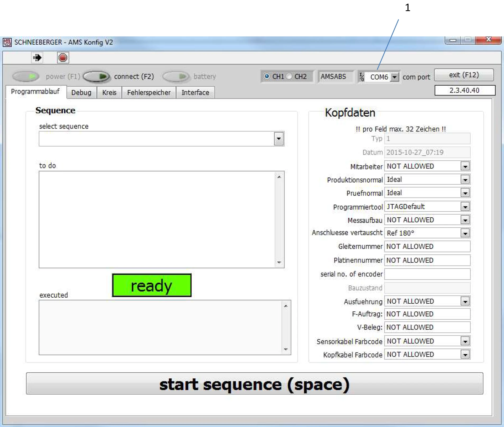Switch to the Interface tab
This screenshot has width=504, height=427.
click(195, 93)
